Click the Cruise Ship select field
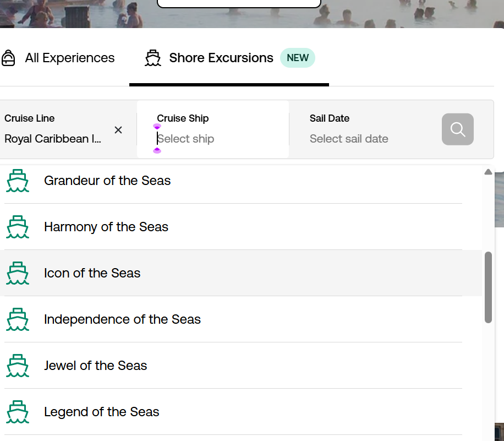The width and height of the screenshot is (504, 441). 215,139
